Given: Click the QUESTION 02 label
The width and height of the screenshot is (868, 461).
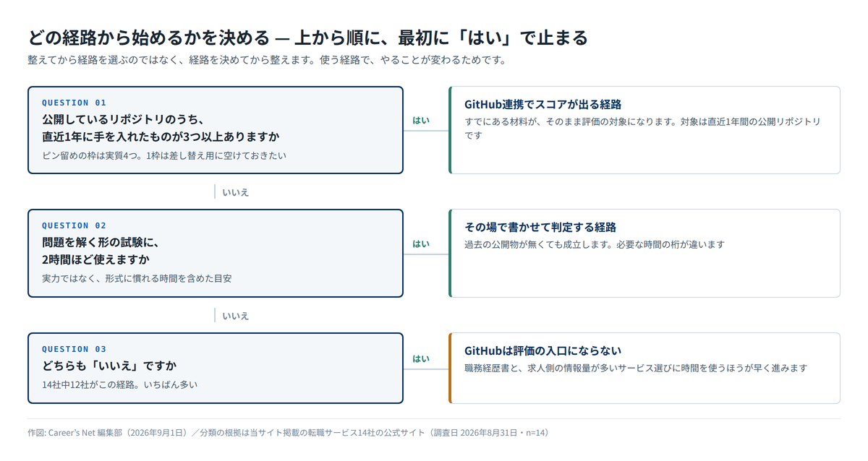Looking at the screenshot, I should point(74,225).
